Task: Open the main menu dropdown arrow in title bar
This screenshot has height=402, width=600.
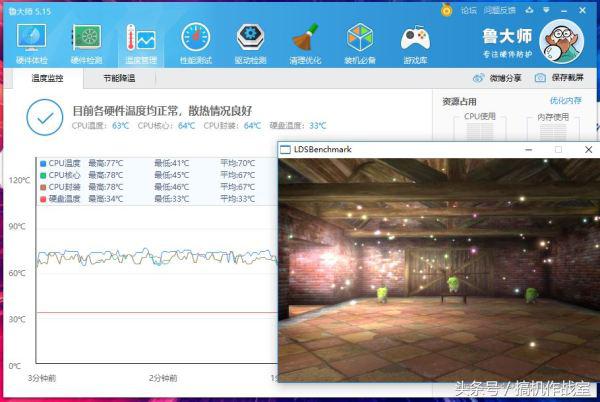Action: point(546,10)
